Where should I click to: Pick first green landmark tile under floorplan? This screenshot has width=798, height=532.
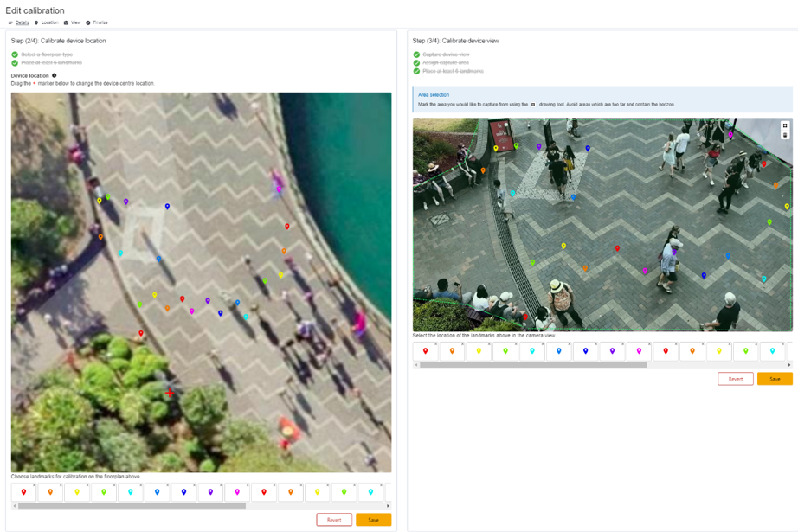pos(103,492)
